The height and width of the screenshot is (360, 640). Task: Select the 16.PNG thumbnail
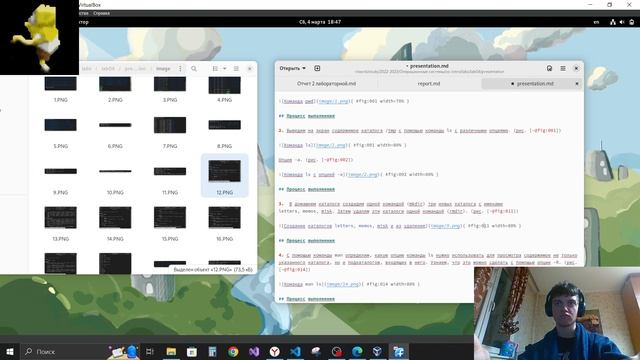pyautogui.click(x=224, y=217)
